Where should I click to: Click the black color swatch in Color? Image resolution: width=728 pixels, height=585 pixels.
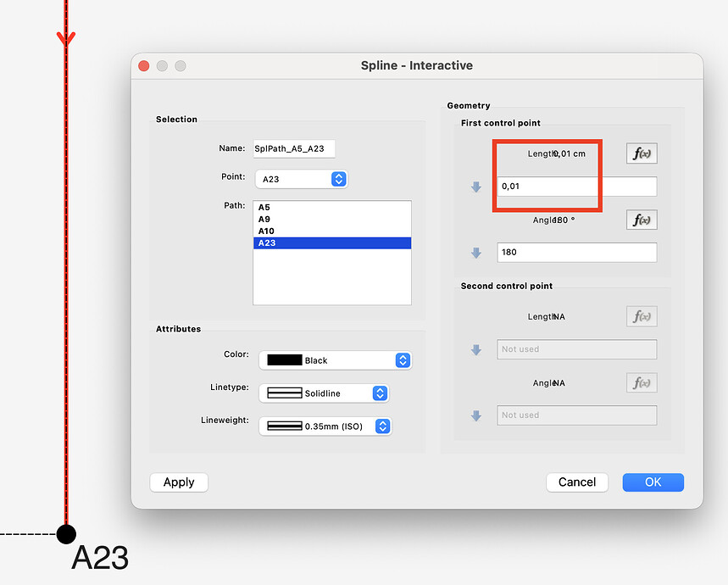[x=285, y=360]
